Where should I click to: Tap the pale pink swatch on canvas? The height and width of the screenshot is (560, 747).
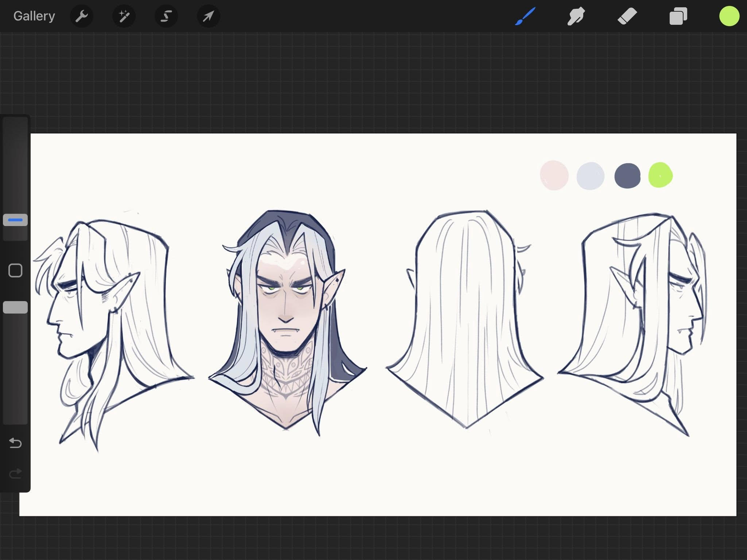click(554, 175)
